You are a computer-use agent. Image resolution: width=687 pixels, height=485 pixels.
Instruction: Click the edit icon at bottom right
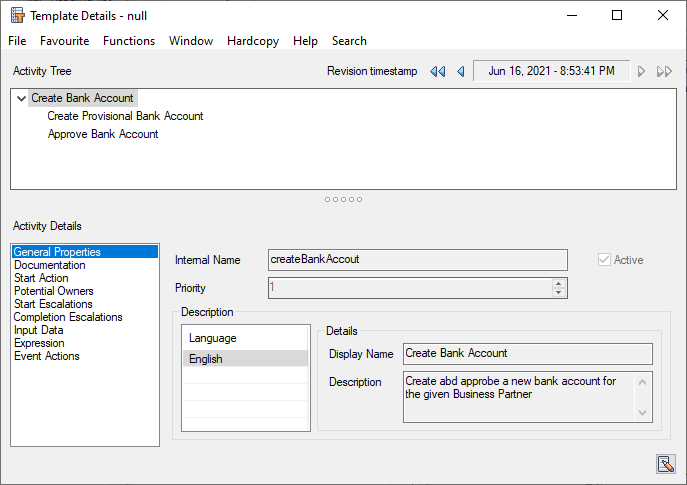pyautogui.click(x=665, y=463)
